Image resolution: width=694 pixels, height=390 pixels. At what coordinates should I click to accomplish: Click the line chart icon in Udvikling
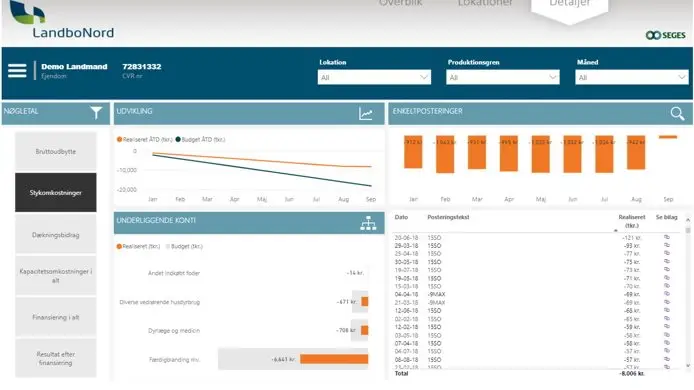[x=366, y=114]
